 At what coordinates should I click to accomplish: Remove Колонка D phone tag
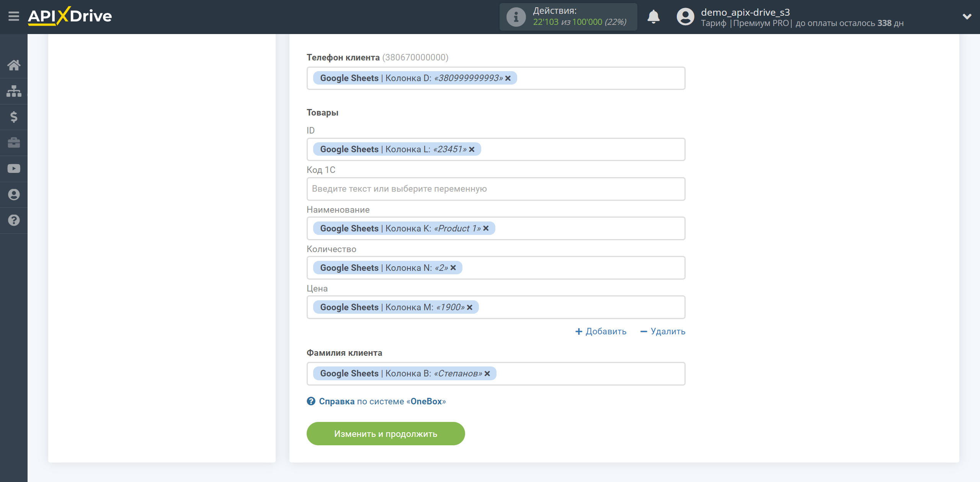click(x=508, y=78)
